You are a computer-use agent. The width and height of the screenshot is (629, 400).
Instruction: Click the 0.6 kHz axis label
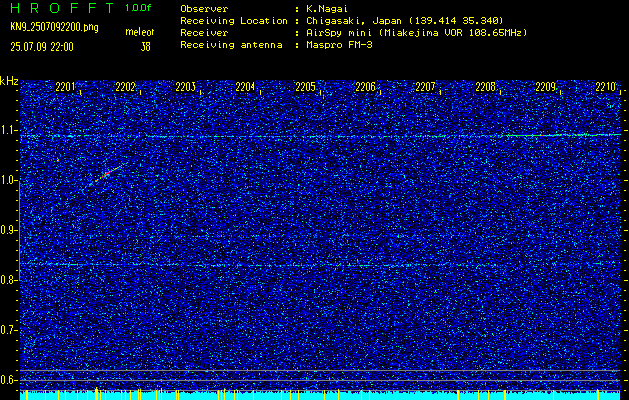(9, 380)
